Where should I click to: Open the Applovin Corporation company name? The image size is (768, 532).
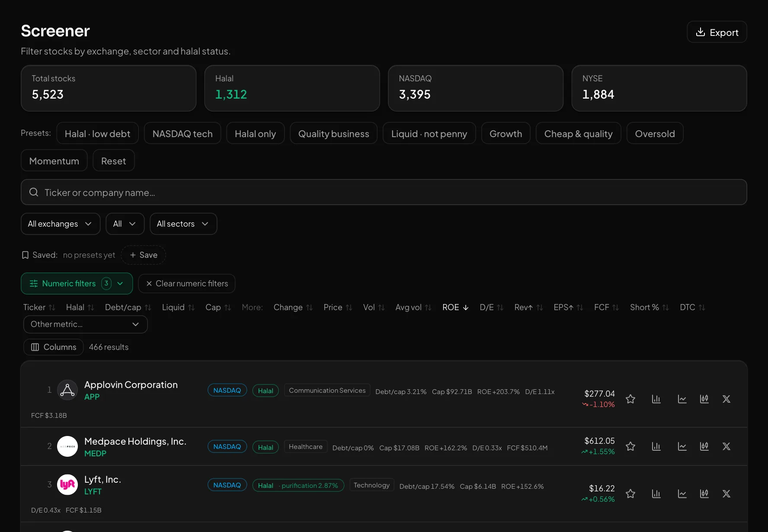point(131,385)
